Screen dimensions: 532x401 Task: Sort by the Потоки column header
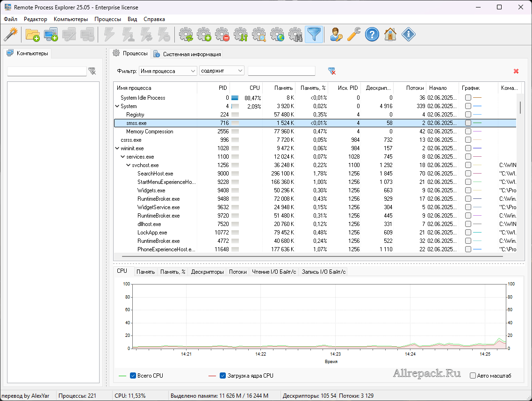pos(410,88)
